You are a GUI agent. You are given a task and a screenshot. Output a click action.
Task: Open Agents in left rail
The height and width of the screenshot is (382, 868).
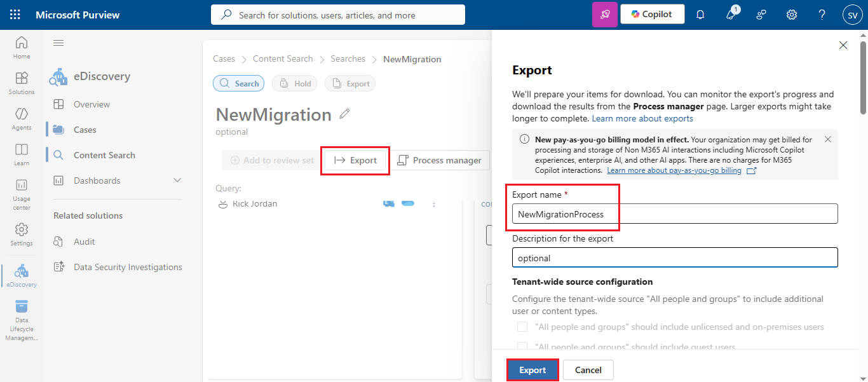(22, 119)
